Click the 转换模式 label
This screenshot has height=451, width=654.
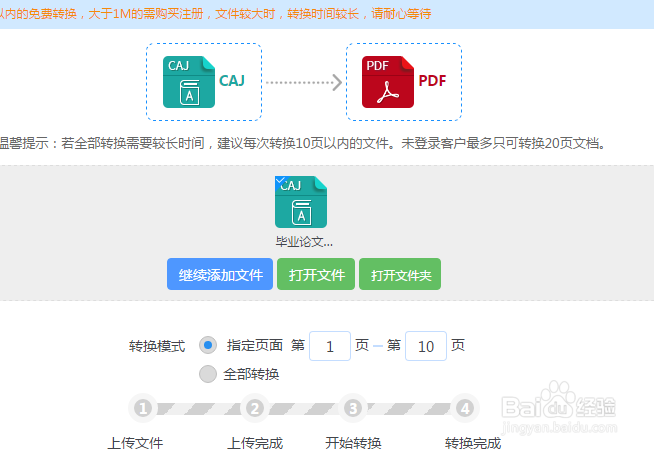pos(157,346)
